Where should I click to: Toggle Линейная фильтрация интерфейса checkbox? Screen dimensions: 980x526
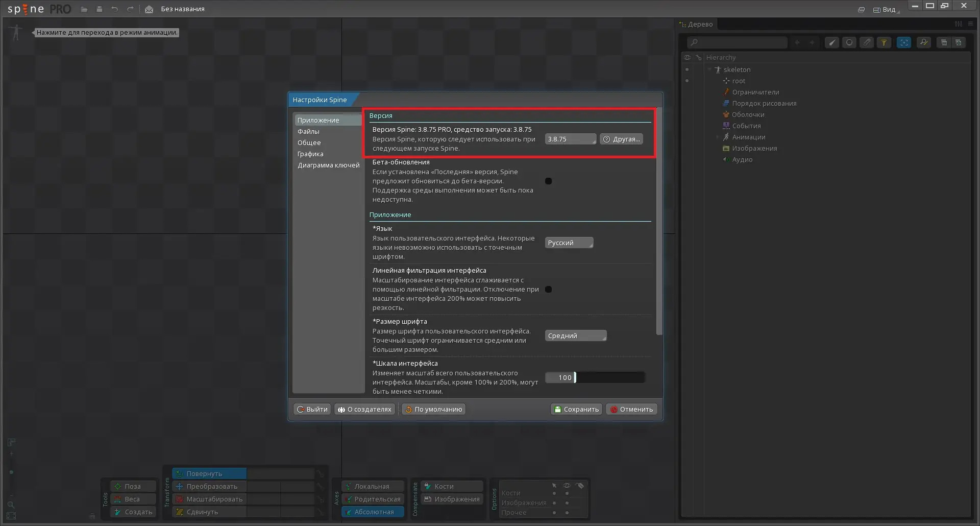[549, 290]
